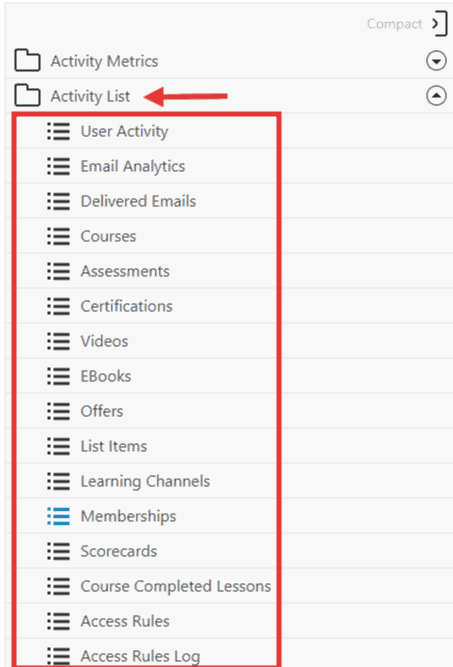Expand the Activity Metrics section arrow
This screenshot has width=453, height=667.
436,61
